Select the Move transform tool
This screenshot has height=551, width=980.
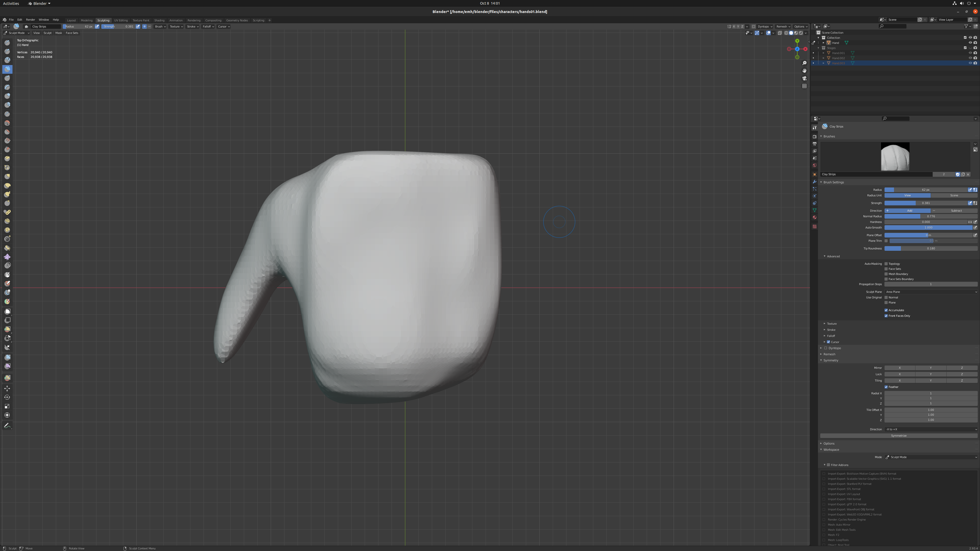click(x=7, y=388)
